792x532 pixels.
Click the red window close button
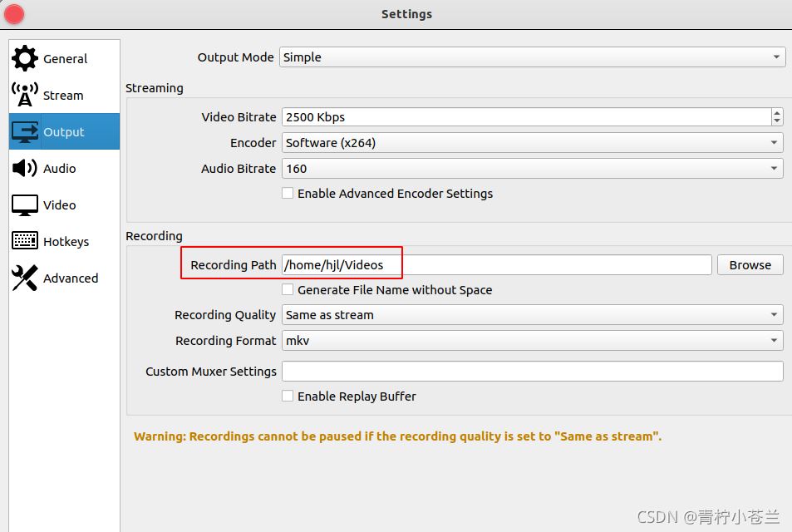pos(13,13)
